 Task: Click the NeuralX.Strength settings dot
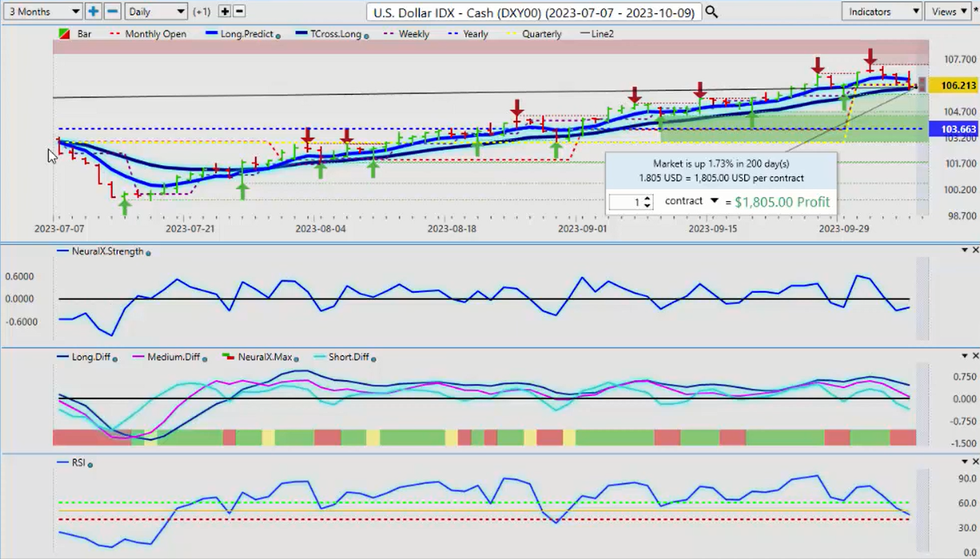149,253
